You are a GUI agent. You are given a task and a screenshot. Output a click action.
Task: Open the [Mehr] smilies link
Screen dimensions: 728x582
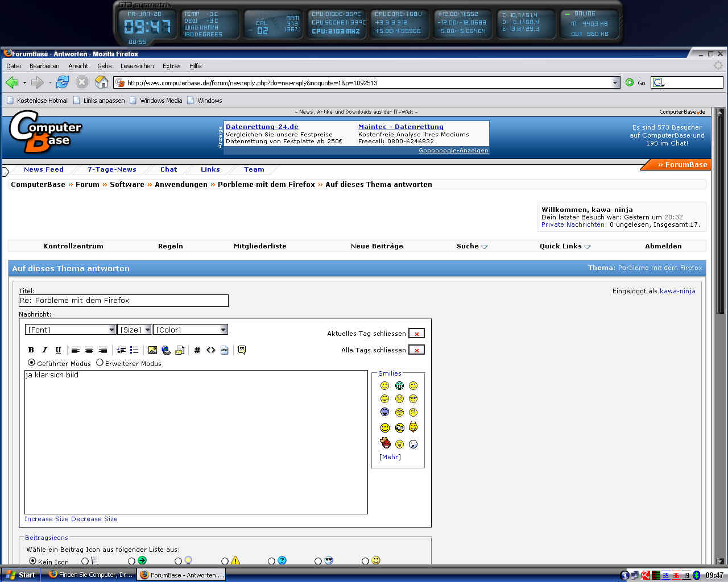point(390,457)
